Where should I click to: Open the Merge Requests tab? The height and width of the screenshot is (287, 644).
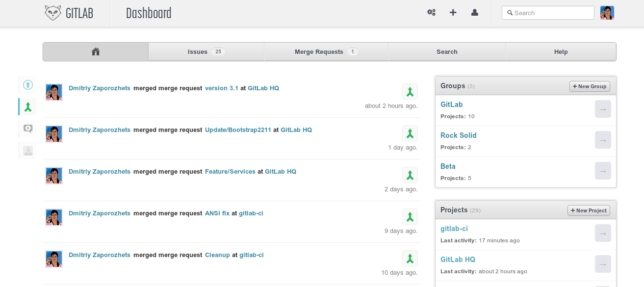(326, 52)
